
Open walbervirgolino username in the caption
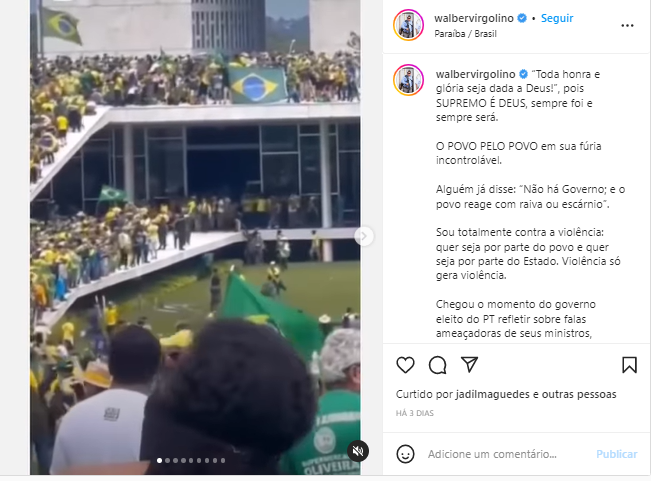(x=475, y=74)
